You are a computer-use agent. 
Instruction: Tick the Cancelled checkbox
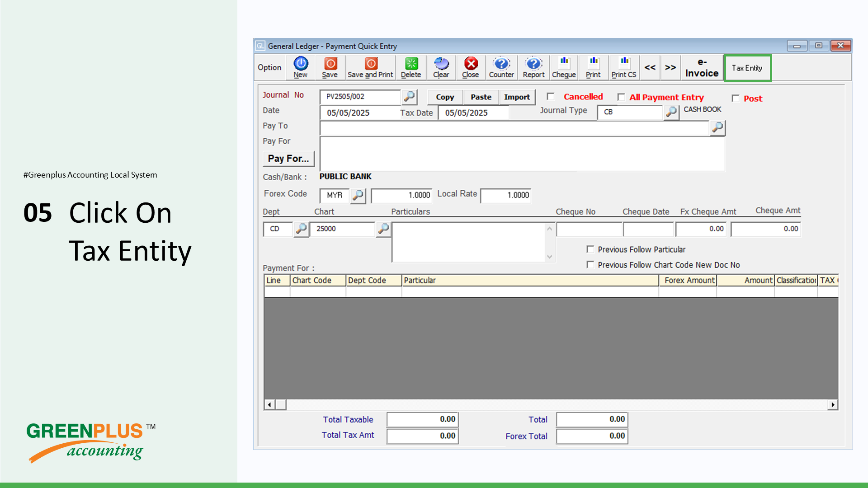pos(551,97)
